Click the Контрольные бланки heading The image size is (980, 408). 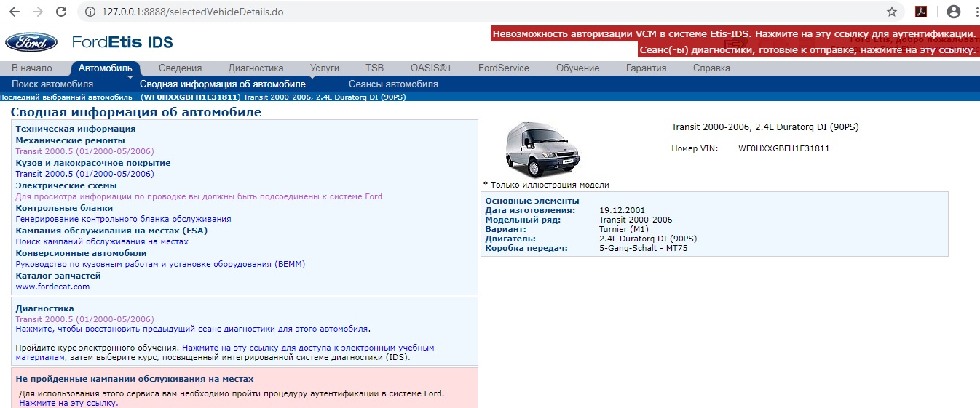point(64,208)
